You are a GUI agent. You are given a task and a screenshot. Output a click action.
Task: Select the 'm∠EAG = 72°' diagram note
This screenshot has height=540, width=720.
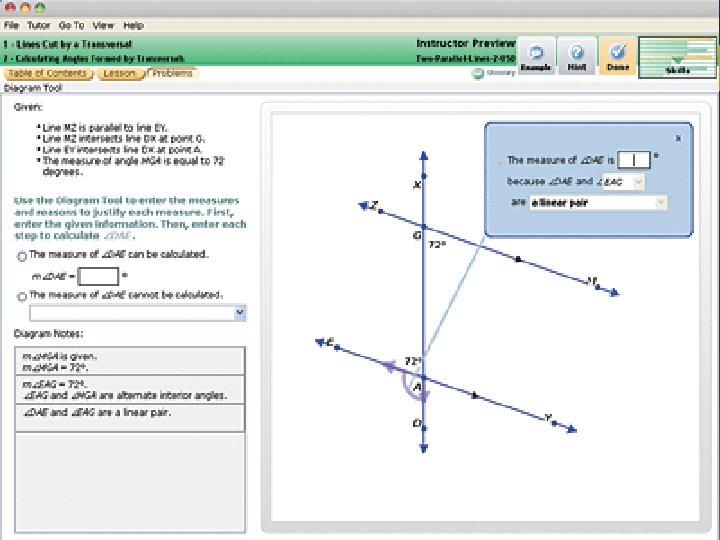(130, 390)
